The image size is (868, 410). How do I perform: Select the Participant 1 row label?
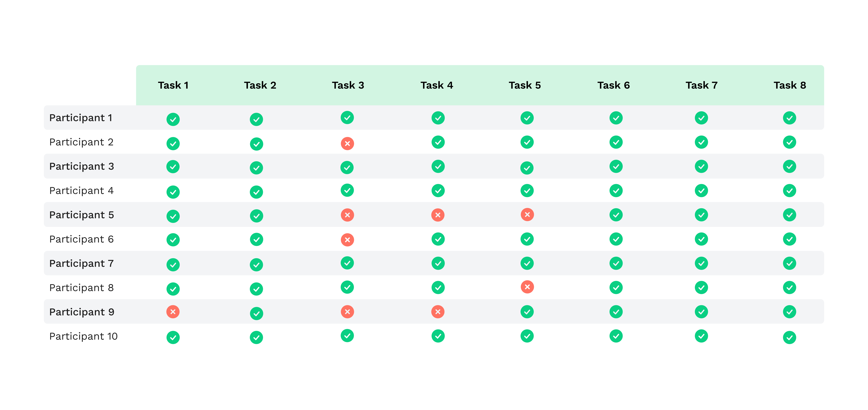tap(81, 118)
